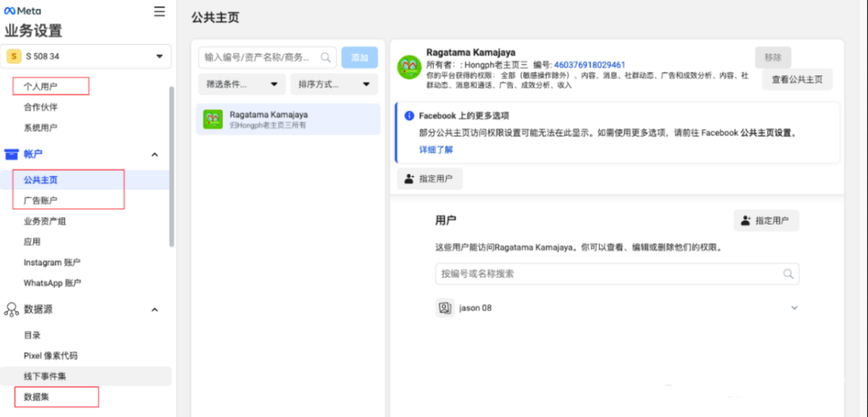Image resolution: width=868 pixels, height=417 pixels.
Task: Click the asset search input field
Action: click(x=267, y=57)
